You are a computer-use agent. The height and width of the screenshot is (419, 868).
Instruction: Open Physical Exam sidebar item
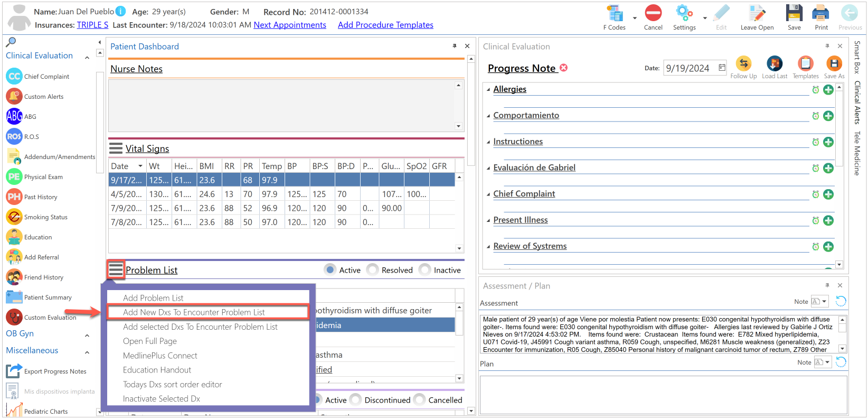14,176
